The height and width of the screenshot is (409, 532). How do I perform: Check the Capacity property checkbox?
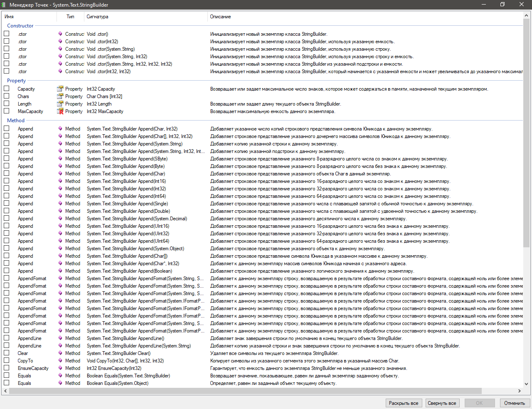point(7,89)
